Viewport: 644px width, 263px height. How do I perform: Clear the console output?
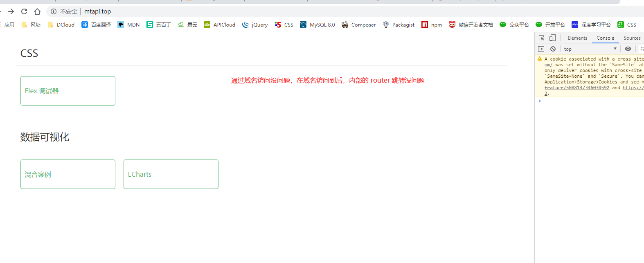553,49
